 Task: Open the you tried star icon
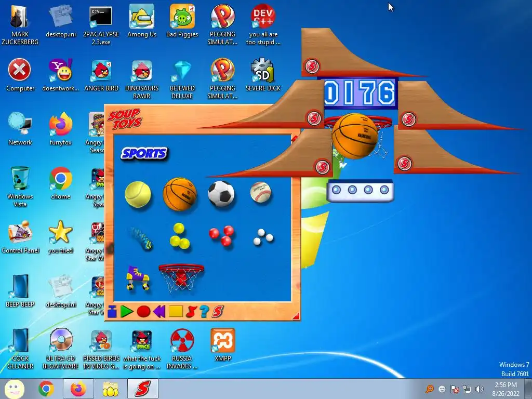[60, 237]
